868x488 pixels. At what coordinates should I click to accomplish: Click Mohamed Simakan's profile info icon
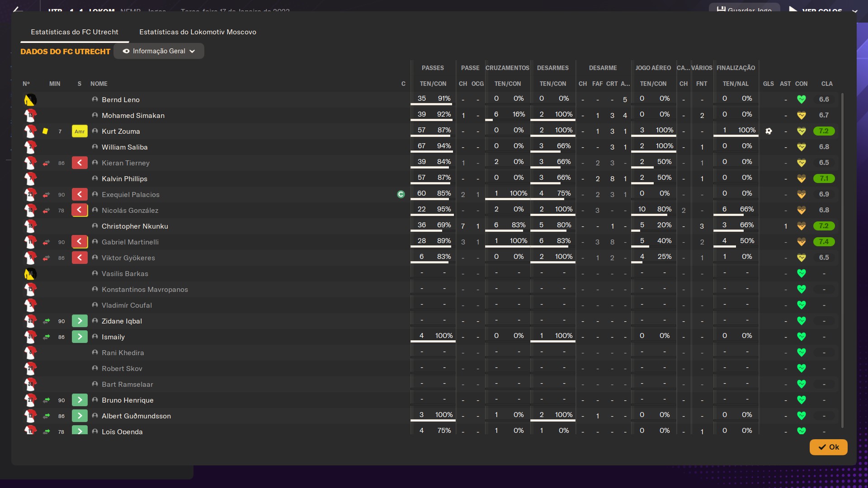coord(95,115)
